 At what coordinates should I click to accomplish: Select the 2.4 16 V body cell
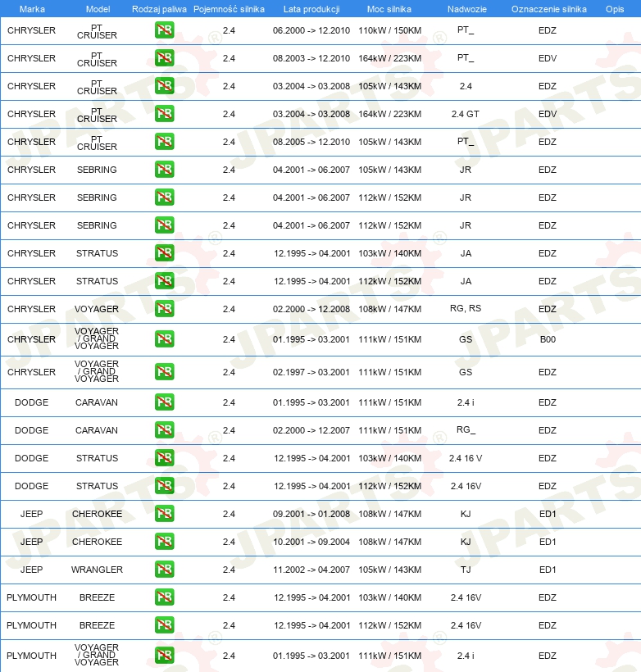(x=466, y=458)
